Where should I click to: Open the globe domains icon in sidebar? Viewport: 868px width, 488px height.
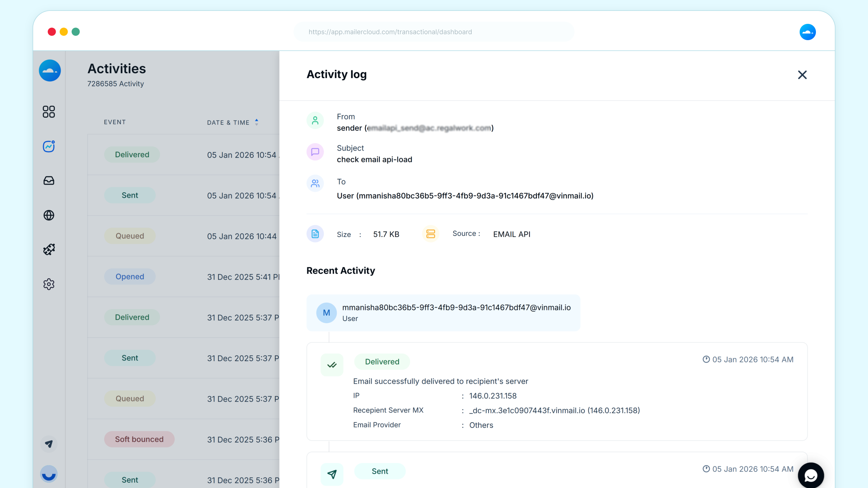point(49,215)
